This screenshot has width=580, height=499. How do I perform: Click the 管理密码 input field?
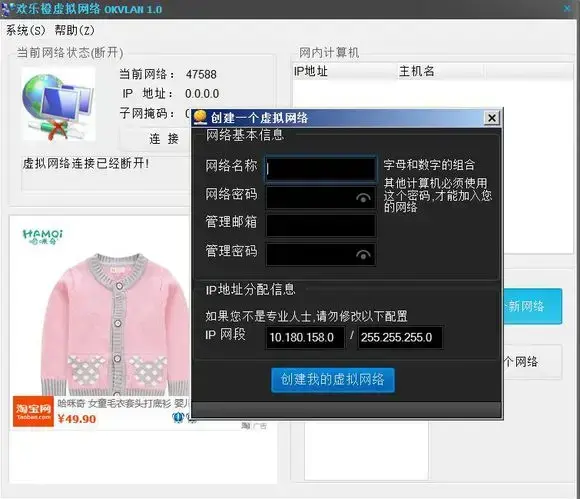[321, 254]
